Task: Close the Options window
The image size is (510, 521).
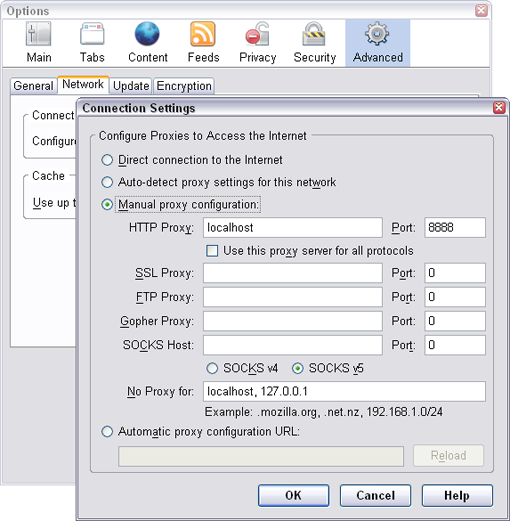Action: pos(481,11)
